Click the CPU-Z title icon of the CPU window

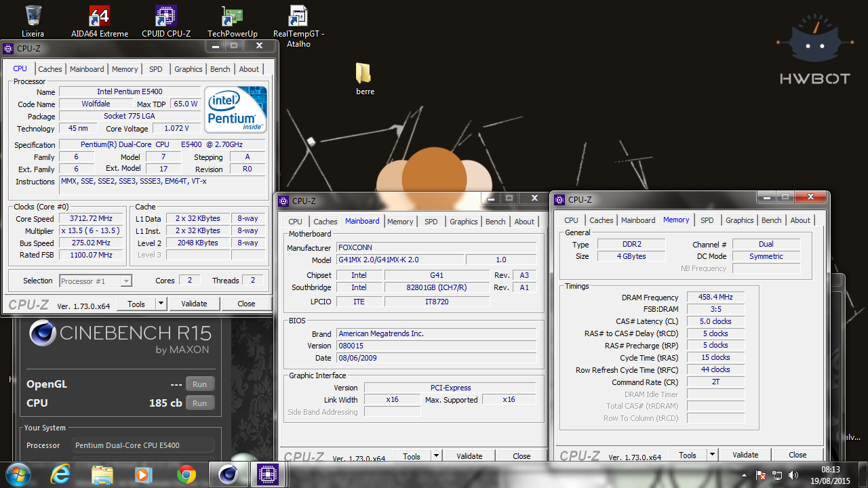[x=8, y=48]
